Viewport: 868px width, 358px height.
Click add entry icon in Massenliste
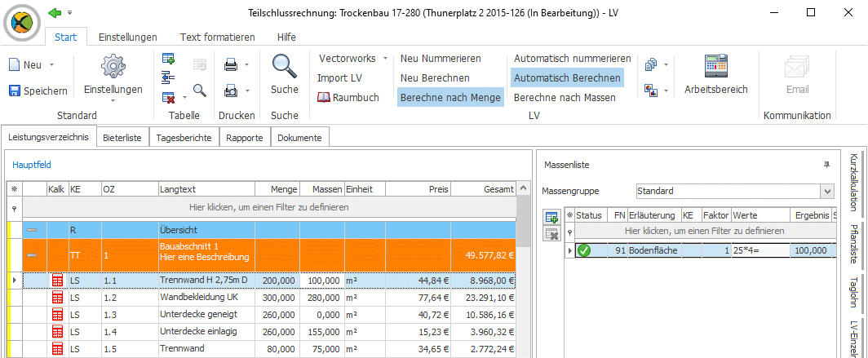[551, 217]
